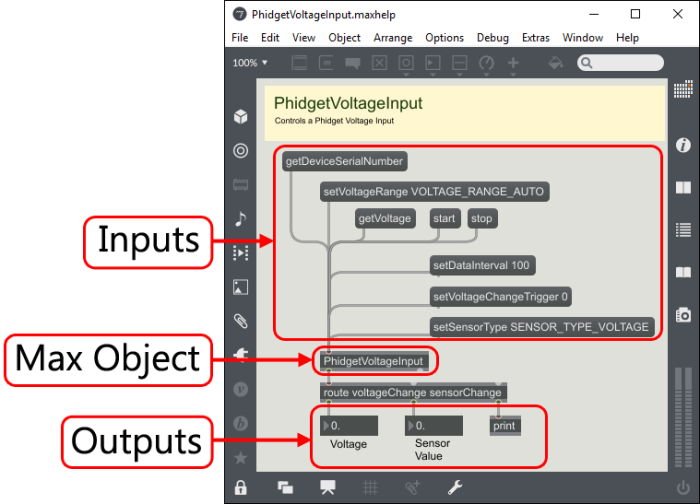The image size is (700, 504).
Task: Maximize the PhidgetVoltageInput.maxhelp window
Action: tap(635, 14)
